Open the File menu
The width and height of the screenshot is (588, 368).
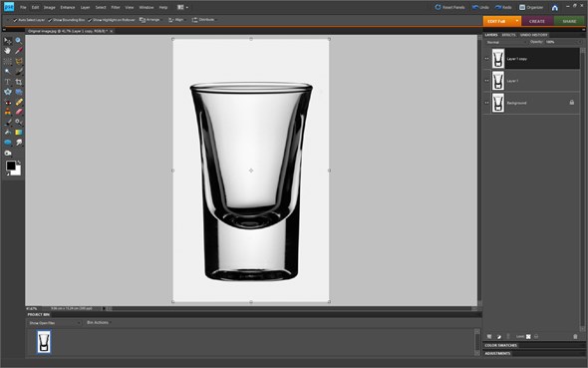(23, 7)
